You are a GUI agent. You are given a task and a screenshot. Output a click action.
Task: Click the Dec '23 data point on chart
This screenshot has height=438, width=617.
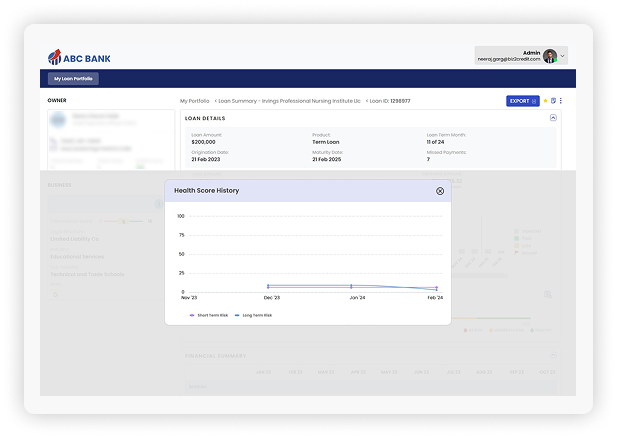268,287
